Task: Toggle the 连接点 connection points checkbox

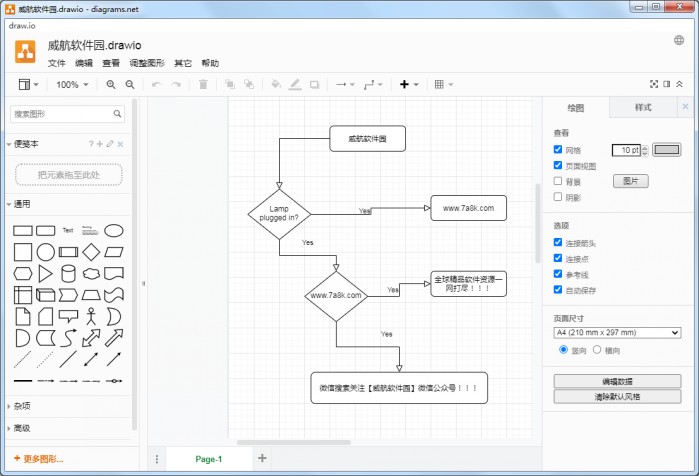Action: click(x=558, y=258)
